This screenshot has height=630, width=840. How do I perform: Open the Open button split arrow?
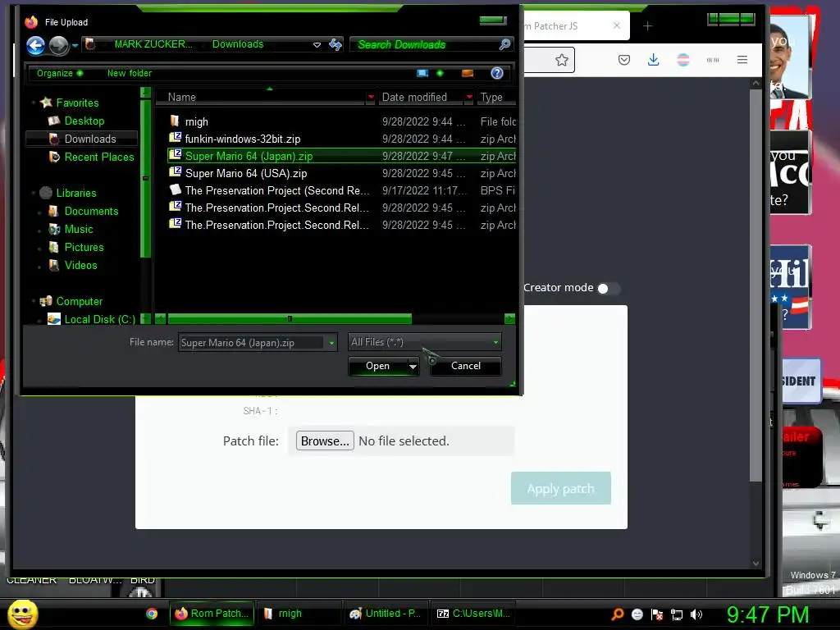click(x=413, y=367)
